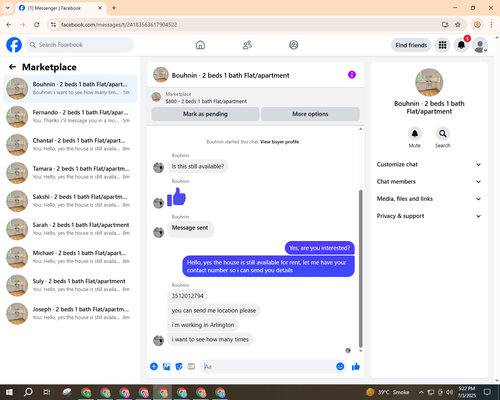Send a thumbs-up like

point(356,367)
